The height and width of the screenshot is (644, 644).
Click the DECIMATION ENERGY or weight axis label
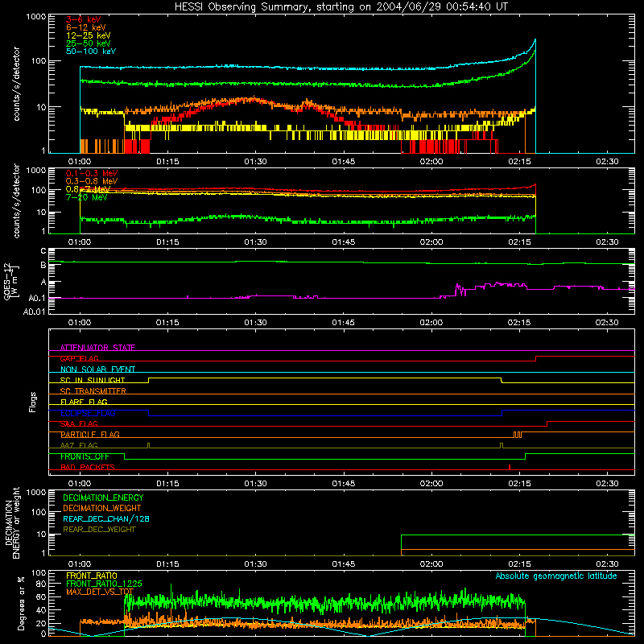coord(12,522)
